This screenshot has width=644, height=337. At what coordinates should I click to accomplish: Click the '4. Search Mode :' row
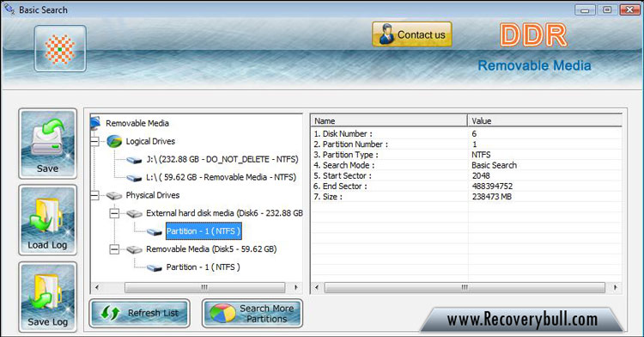point(466,165)
